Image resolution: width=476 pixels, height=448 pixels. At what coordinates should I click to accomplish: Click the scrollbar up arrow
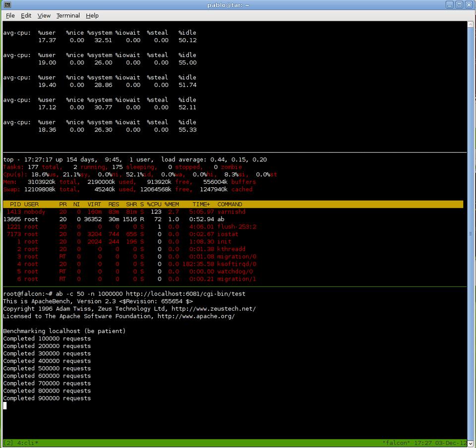click(472, 25)
